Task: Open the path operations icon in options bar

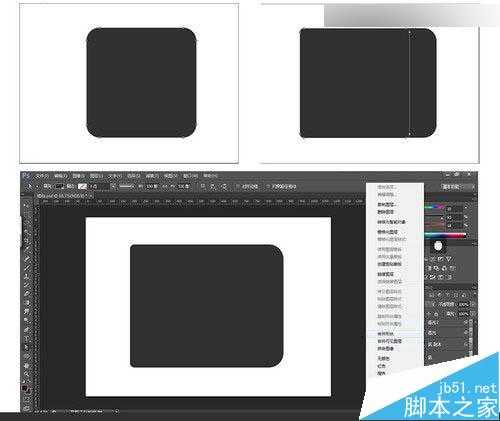Action: point(203,187)
